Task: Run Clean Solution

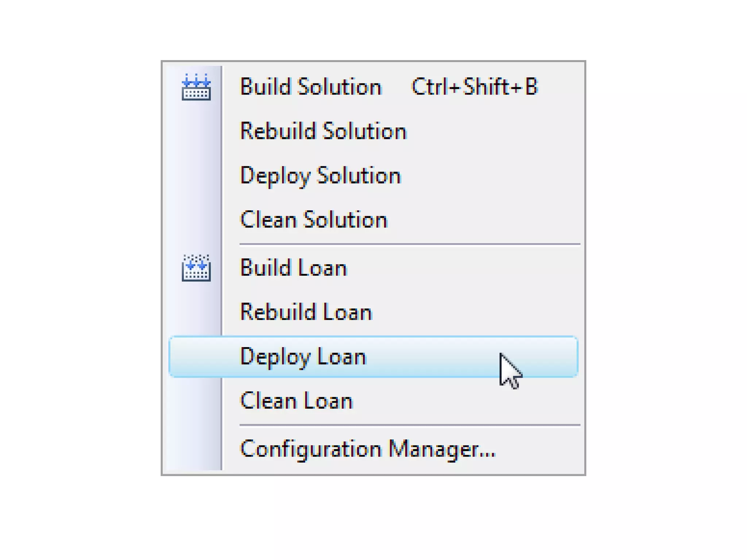Action: click(x=373, y=219)
